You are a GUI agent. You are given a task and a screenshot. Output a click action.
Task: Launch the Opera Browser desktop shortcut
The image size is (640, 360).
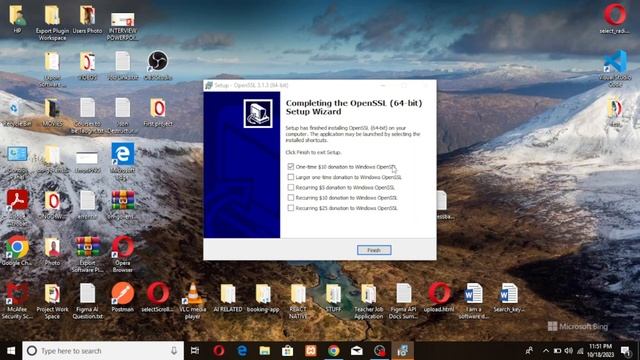(x=122, y=254)
